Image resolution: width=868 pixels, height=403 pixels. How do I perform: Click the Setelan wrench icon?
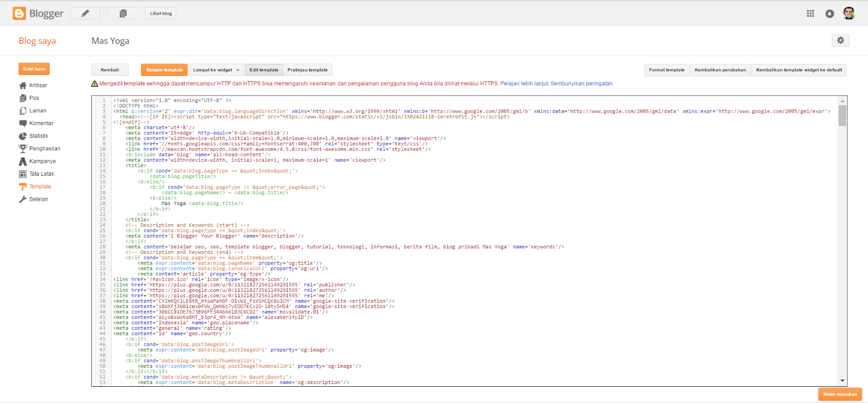tap(23, 199)
